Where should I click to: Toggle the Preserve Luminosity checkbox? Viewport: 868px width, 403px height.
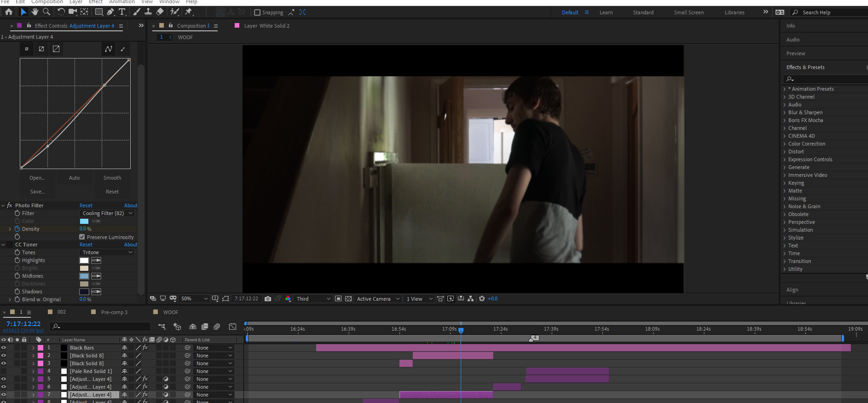click(82, 237)
